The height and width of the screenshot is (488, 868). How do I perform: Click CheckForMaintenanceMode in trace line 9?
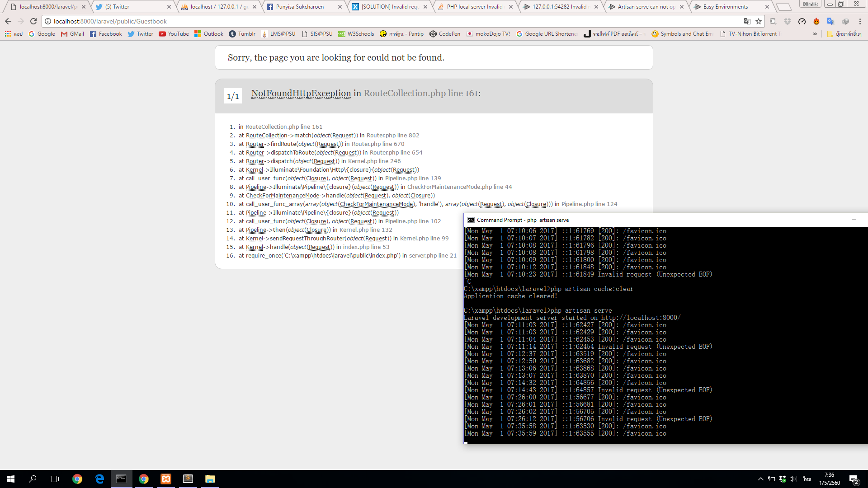click(x=283, y=196)
